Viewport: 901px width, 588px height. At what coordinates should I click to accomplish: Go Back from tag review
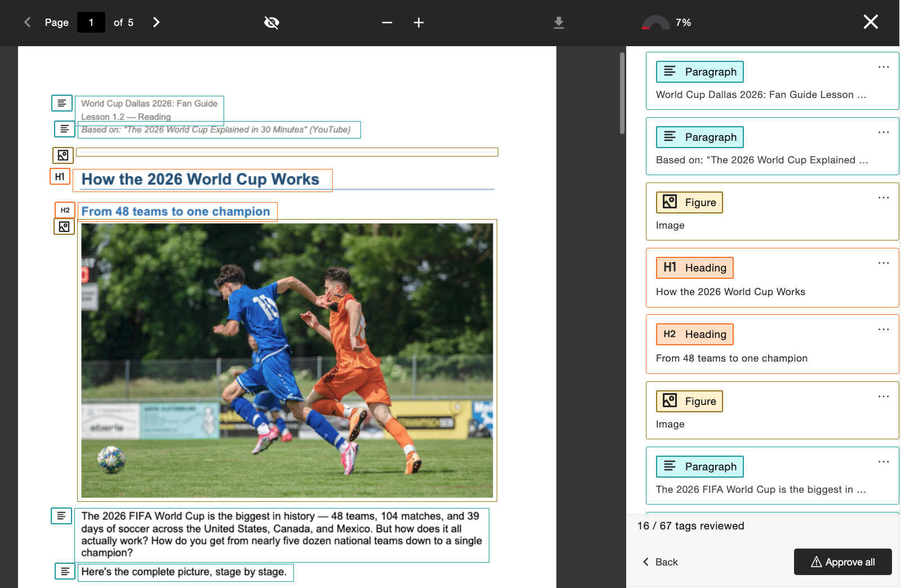(x=661, y=562)
